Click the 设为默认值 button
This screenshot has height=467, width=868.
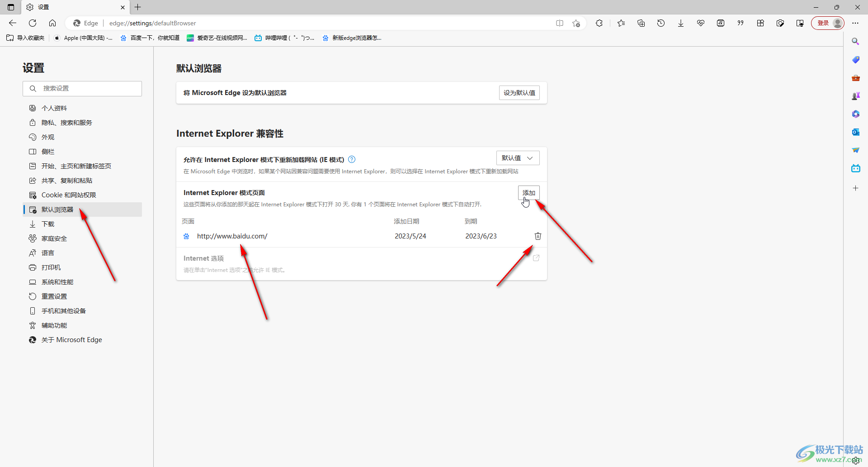pyautogui.click(x=519, y=93)
